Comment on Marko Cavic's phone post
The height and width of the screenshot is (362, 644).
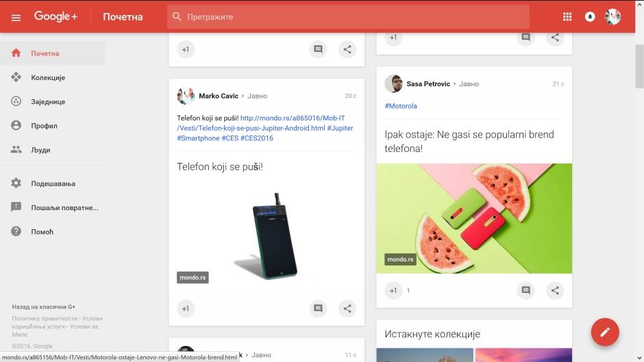coord(318,309)
